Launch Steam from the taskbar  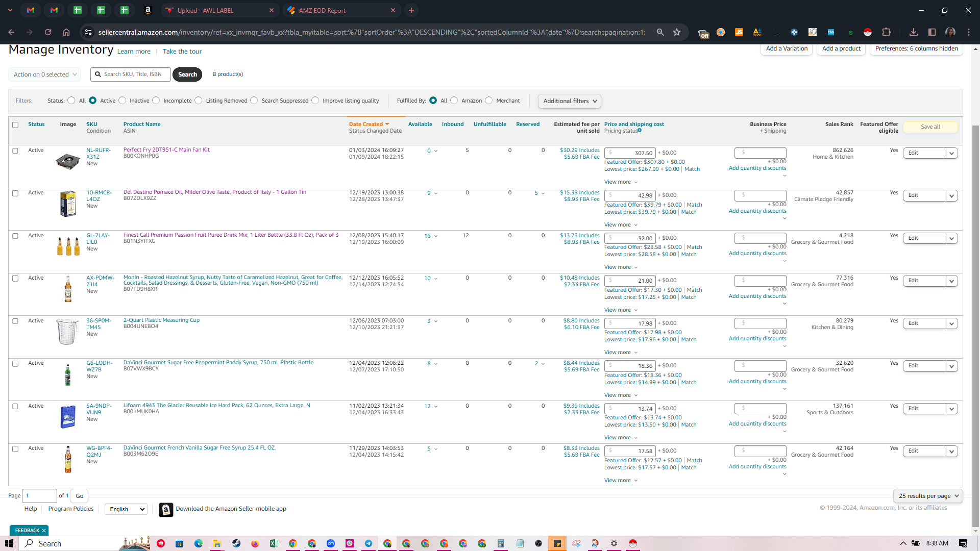tap(236, 543)
